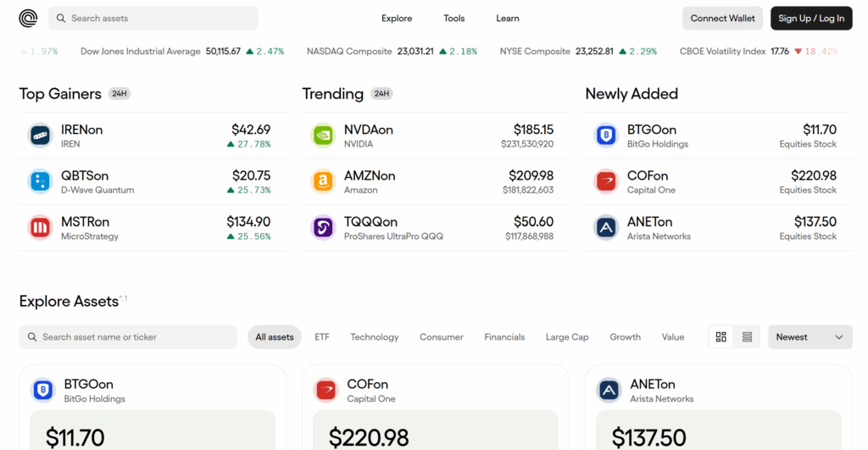Click the Connect Wallet button

coord(722,18)
